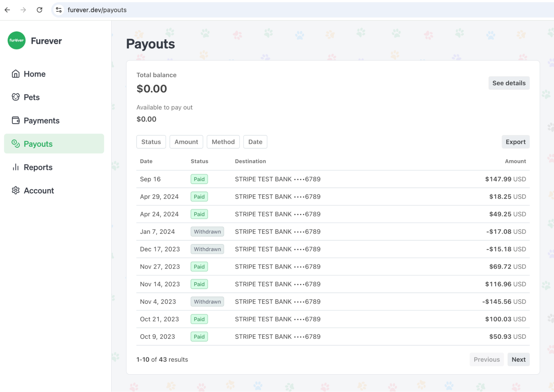The height and width of the screenshot is (392, 554).
Task: Open the Dec 17, 2023 payout row
Action: click(x=333, y=249)
